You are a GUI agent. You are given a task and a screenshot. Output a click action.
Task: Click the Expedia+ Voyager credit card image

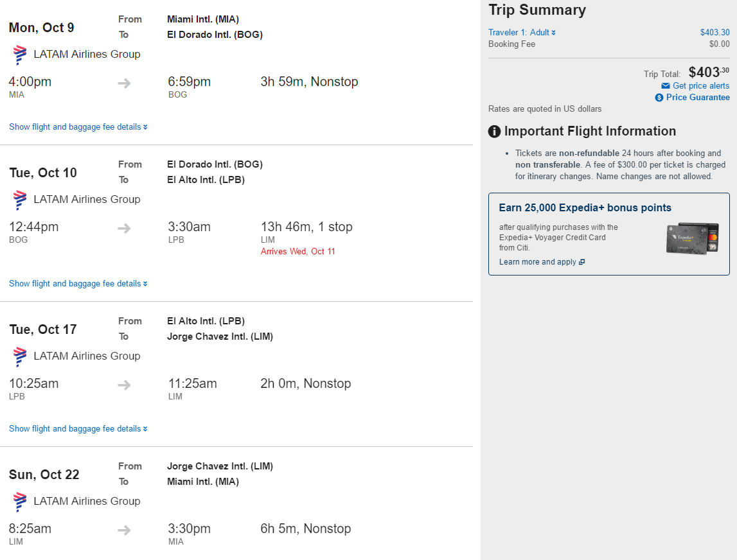(693, 239)
